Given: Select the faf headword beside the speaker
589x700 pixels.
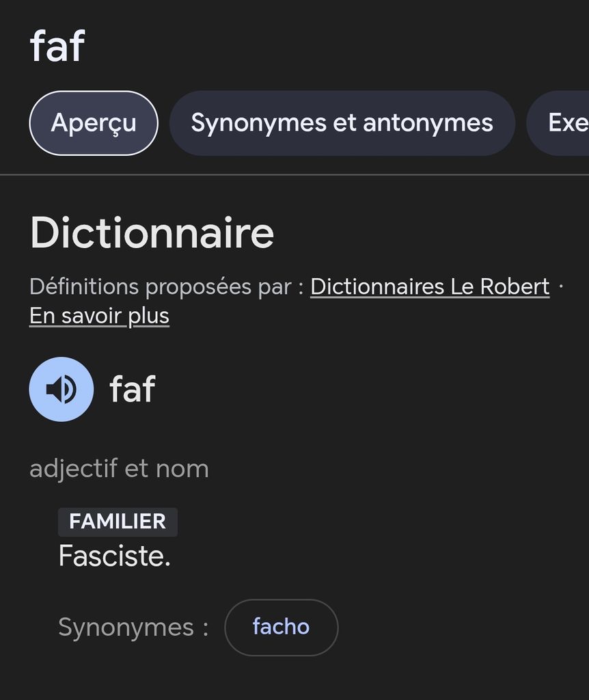Looking at the screenshot, I should point(133,389).
